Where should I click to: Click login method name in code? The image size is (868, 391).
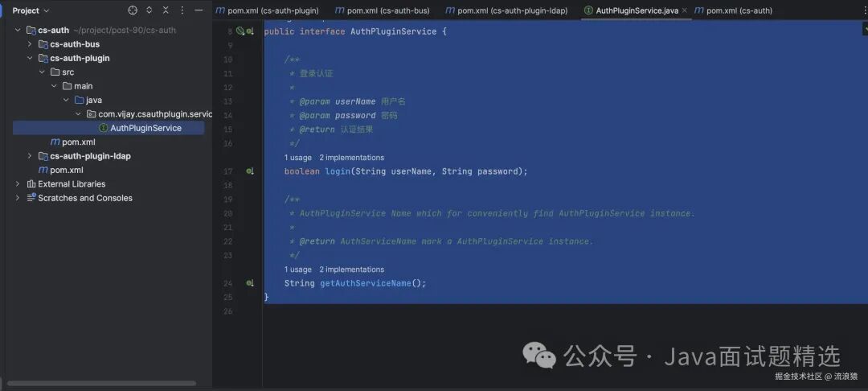[x=338, y=171]
